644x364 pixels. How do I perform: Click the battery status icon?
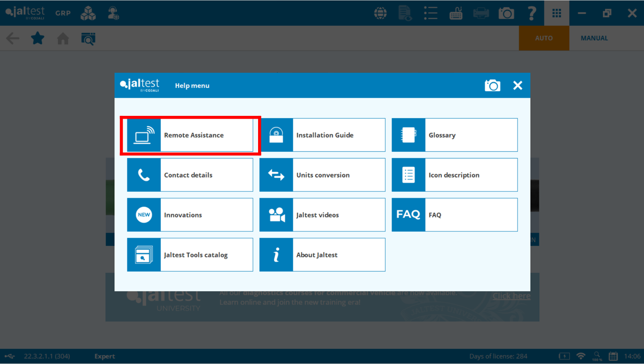click(x=564, y=356)
